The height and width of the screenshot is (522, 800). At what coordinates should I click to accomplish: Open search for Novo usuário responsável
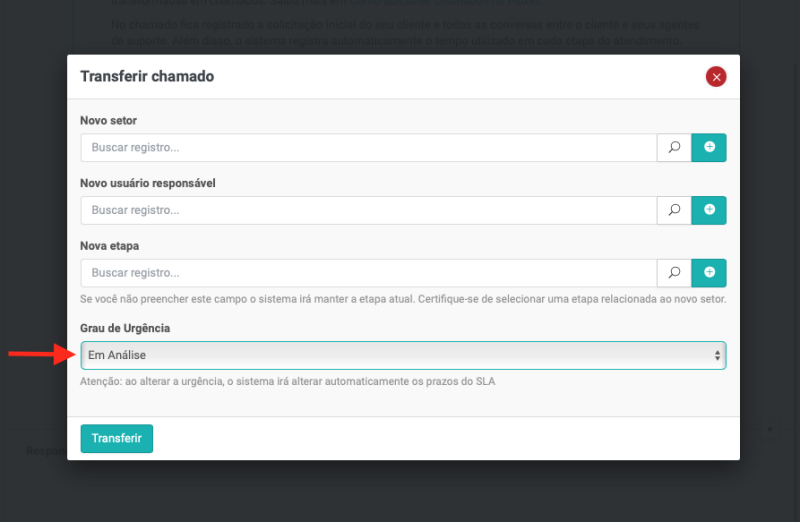coord(674,210)
